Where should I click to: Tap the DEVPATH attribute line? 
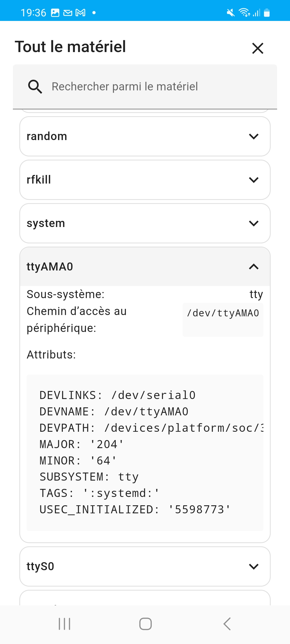[x=151, y=428]
